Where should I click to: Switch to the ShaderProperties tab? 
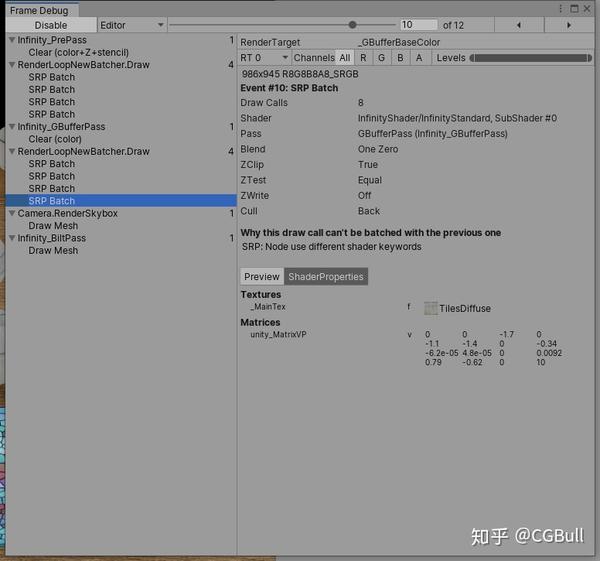tap(326, 276)
